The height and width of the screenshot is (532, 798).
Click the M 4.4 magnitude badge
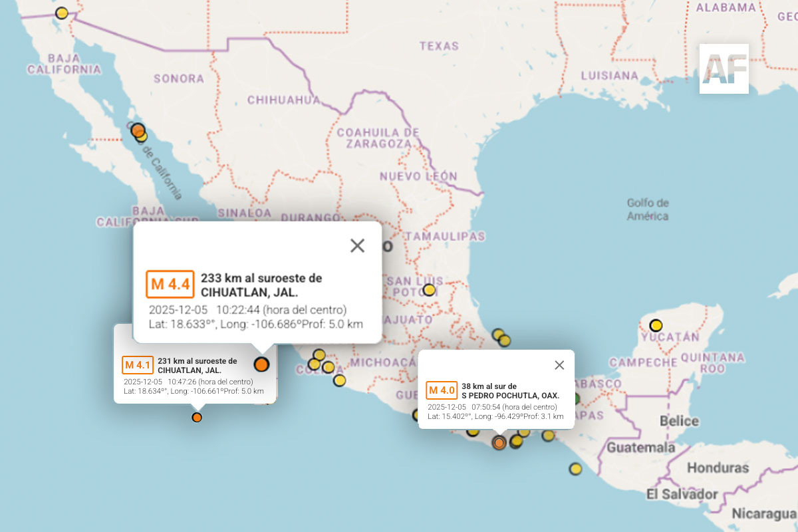coord(170,285)
